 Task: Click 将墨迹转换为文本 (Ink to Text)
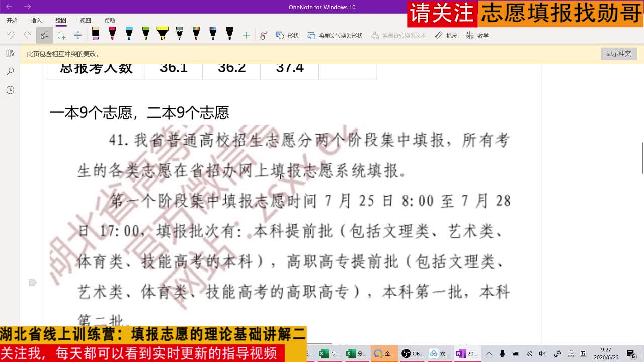coord(398,35)
